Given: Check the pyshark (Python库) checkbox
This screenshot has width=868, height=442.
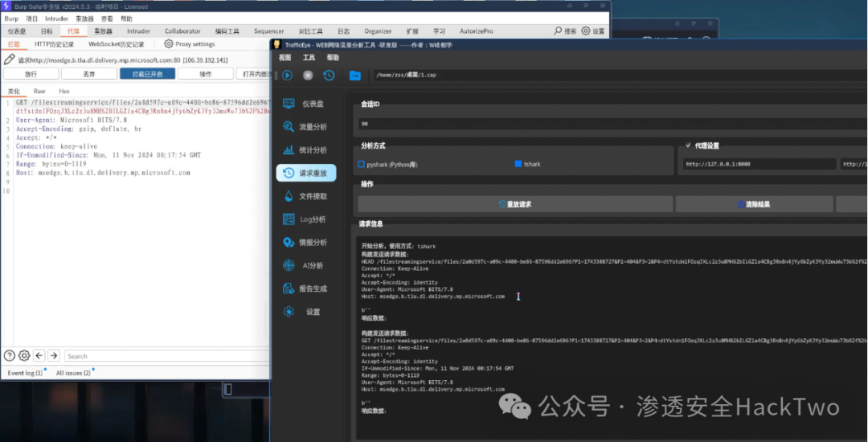Looking at the screenshot, I should point(361,164).
